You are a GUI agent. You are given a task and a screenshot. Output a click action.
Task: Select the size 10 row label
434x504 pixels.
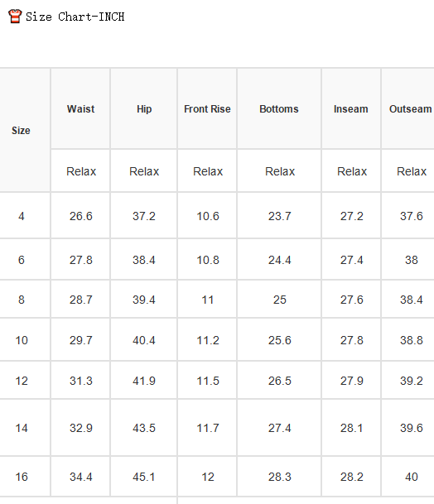pos(22,340)
